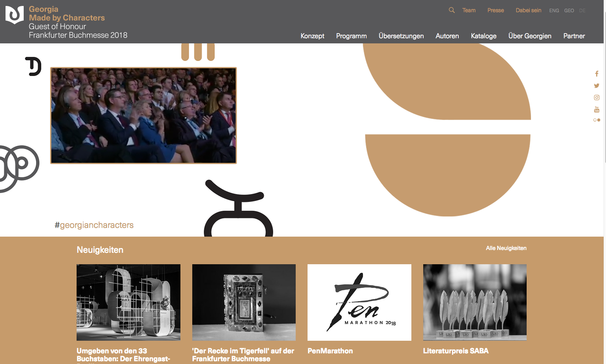Open the Übersetzungen menu
Viewport: 606px width, 364px height.
point(401,36)
